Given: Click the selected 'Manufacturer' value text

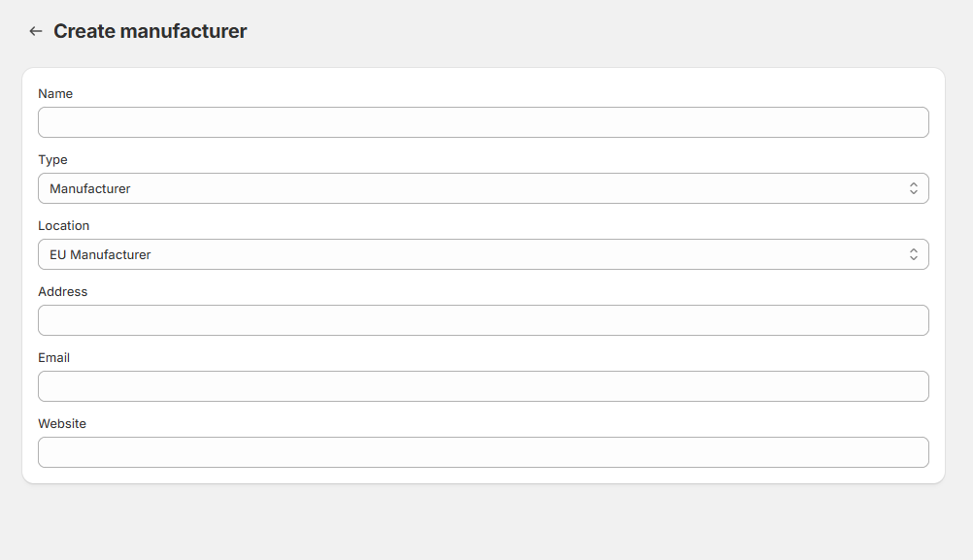Looking at the screenshot, I should coord(90,188).
